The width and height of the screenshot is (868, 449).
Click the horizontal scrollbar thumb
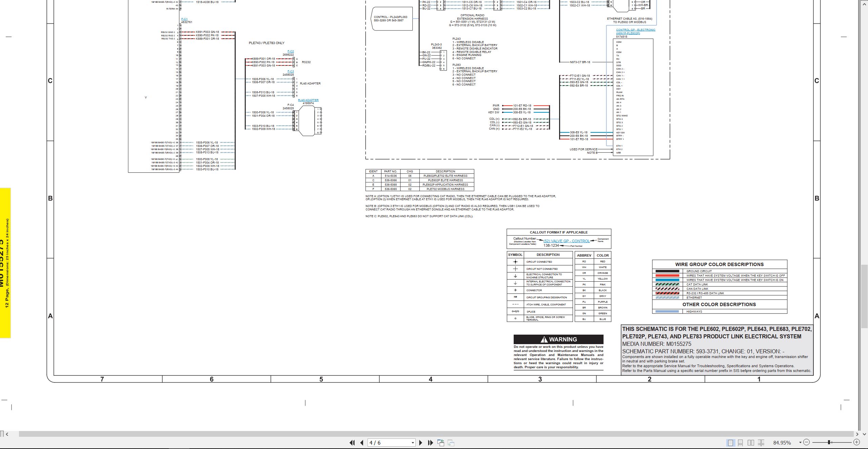pos(436,434)
